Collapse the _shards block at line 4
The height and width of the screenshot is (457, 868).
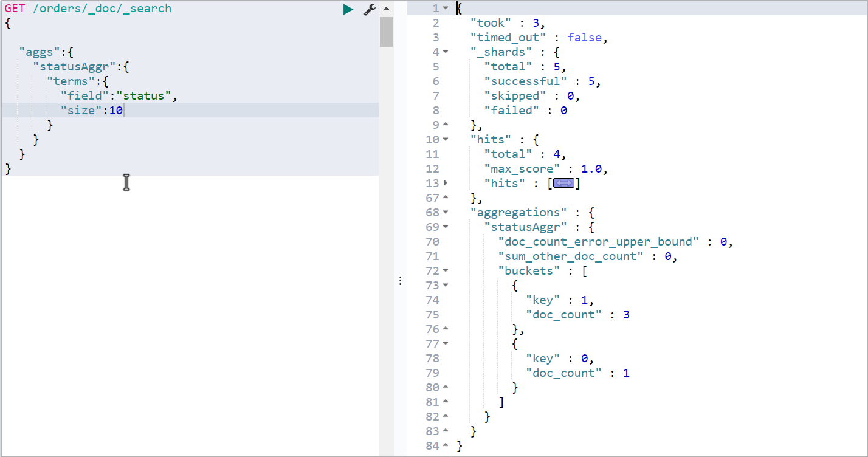pos(446,52)
